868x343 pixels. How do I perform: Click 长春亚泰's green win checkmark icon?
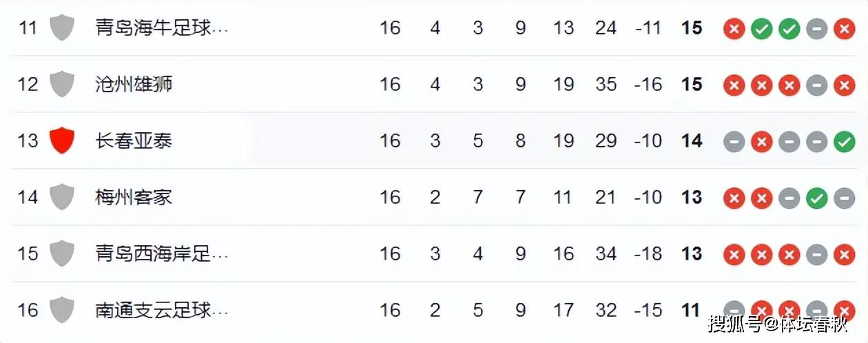[844, 141]
